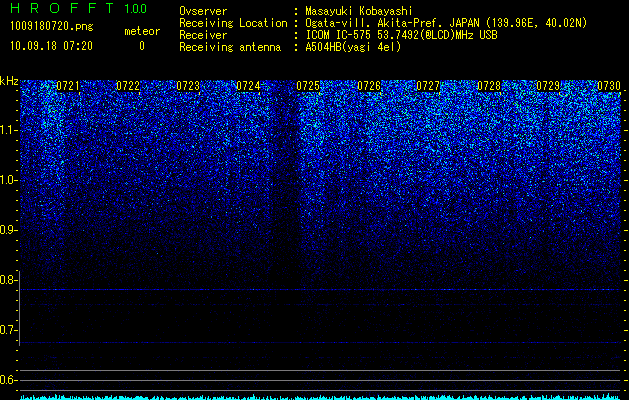Click the 1.1 kHz axis label
This screenshot has width=629, height=400.
click(8, 130)
